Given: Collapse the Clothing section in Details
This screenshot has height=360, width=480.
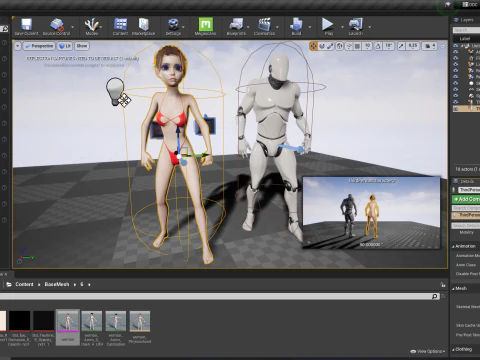Looking at the screenshot, I should 453,349.
